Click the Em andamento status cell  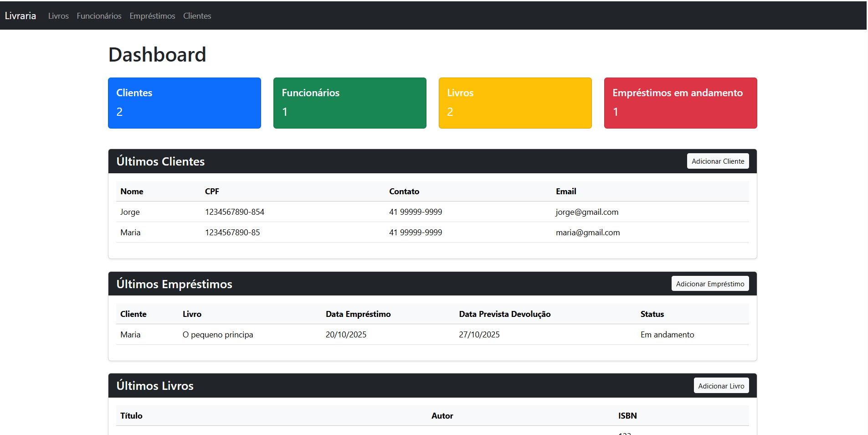(x=667, y=335)
